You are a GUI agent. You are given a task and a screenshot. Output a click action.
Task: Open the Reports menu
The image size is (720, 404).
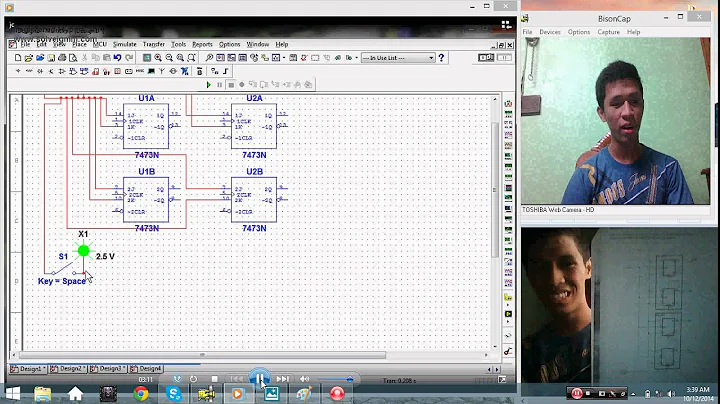(202, 45)
